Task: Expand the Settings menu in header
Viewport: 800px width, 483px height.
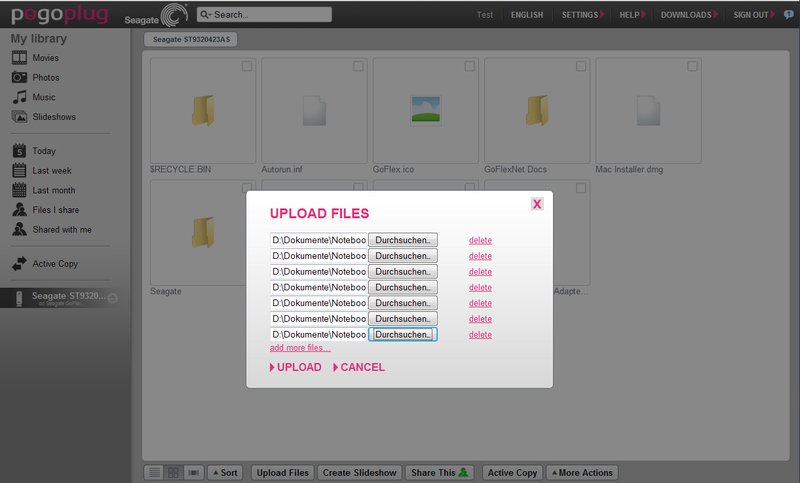Action: point(580,15)
